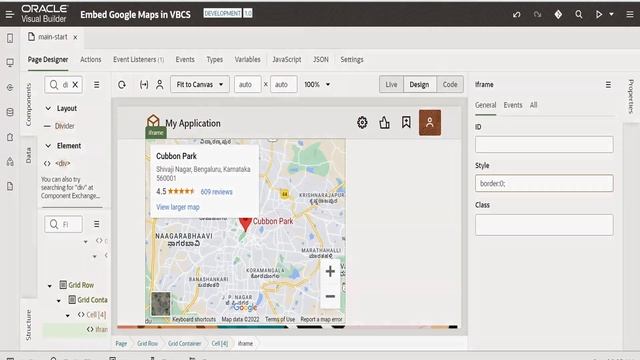Run the application preview play icon
Viewport: 640px width, 360px height.
(x=599, y=14)
